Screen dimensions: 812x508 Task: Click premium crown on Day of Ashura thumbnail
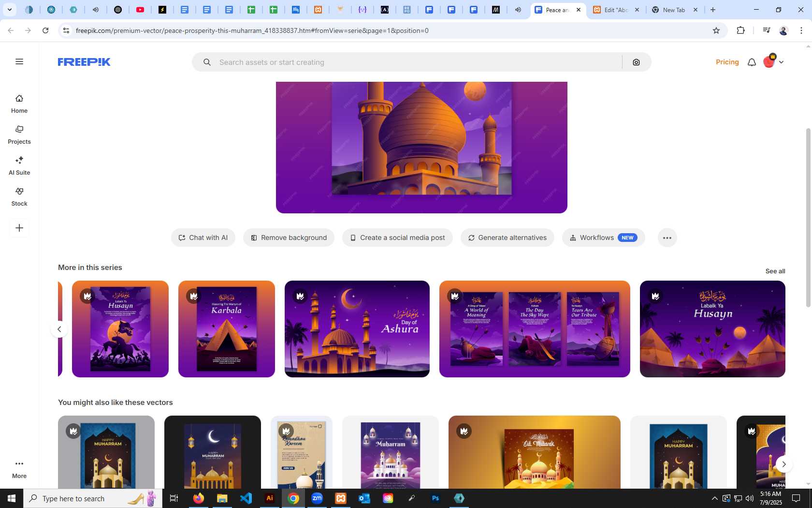[x=300, y=296]
